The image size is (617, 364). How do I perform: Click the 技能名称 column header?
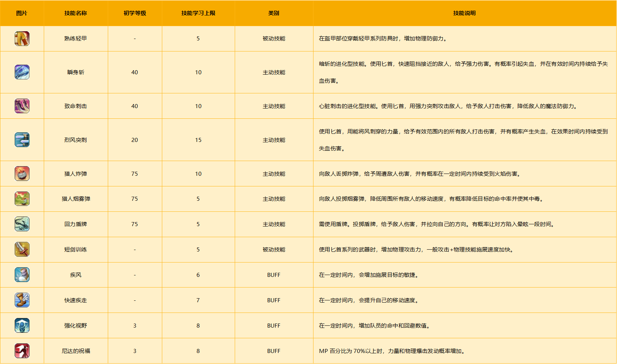click(x=75, y=13)
